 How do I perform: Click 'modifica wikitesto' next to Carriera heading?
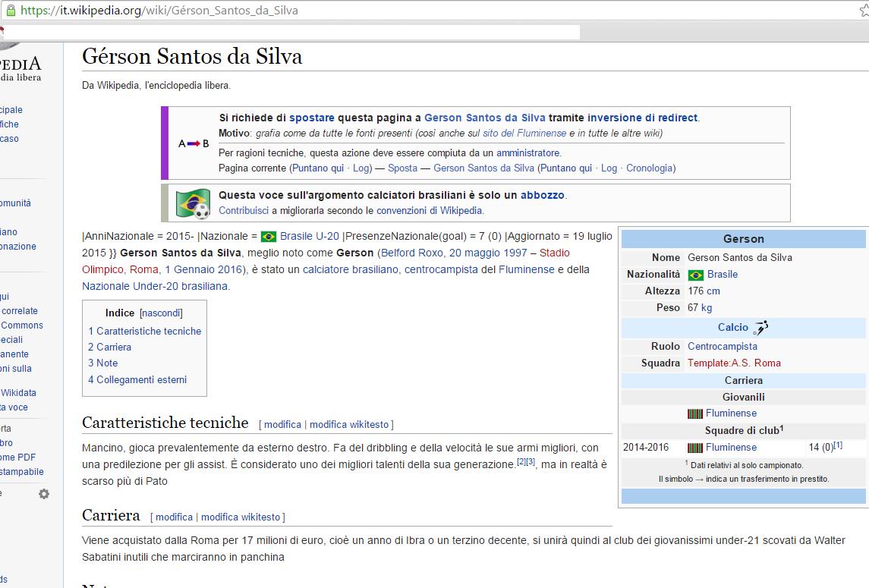click(241, 517)
